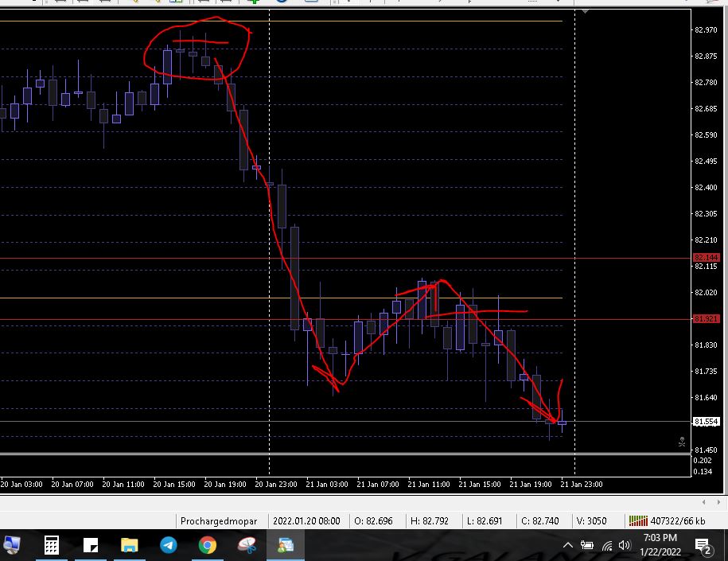
Task: Open the Snipping Tool taskbar icon
Action: pyautogui.click(x=247, y=545)
